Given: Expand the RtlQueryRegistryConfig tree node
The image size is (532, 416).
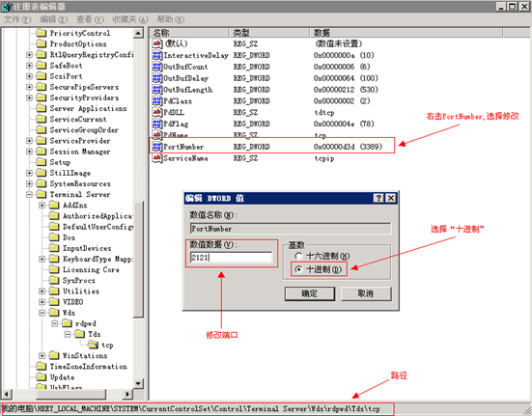Looking at the screenshot, I should 30,55.
